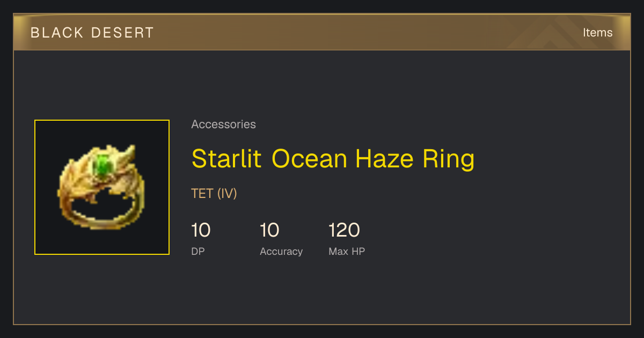Click the Starlit Ocean Haze Ring item icon
Screen dimensions: 644x338
click(x=102, y=187)
